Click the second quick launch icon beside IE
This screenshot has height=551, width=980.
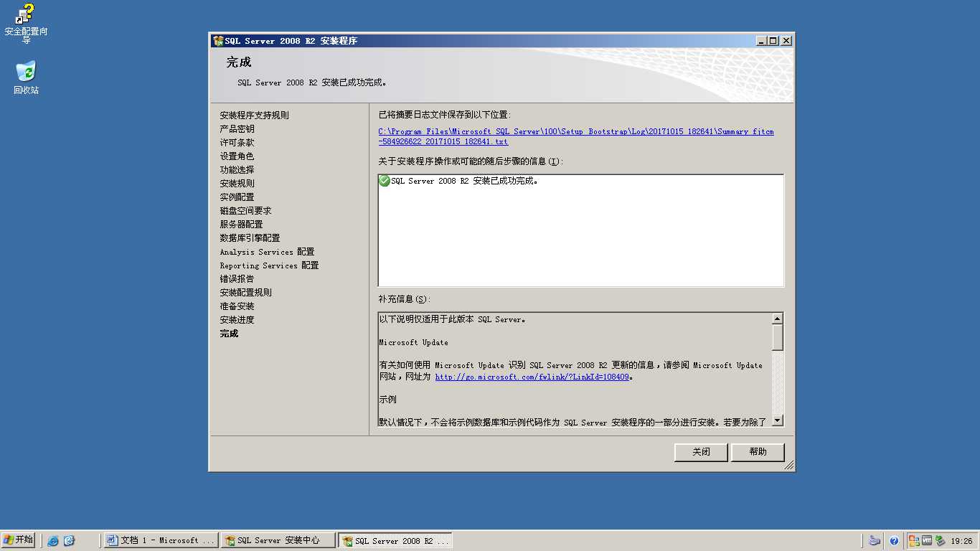click(69, 541)
